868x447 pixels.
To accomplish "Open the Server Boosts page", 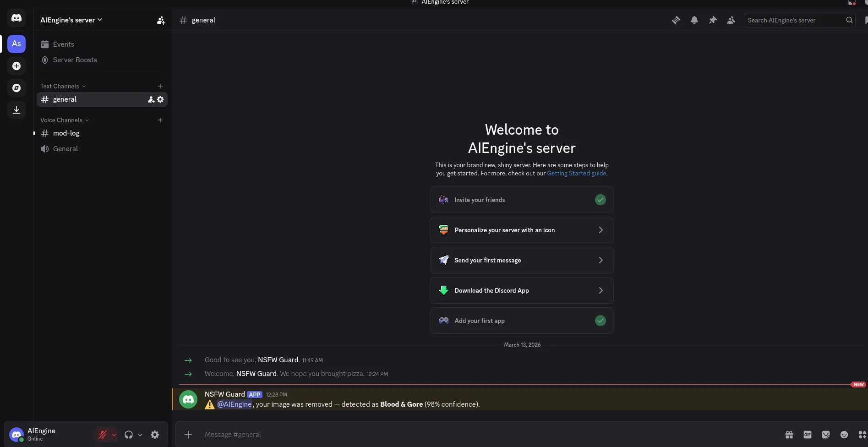I will pos(75,60).
